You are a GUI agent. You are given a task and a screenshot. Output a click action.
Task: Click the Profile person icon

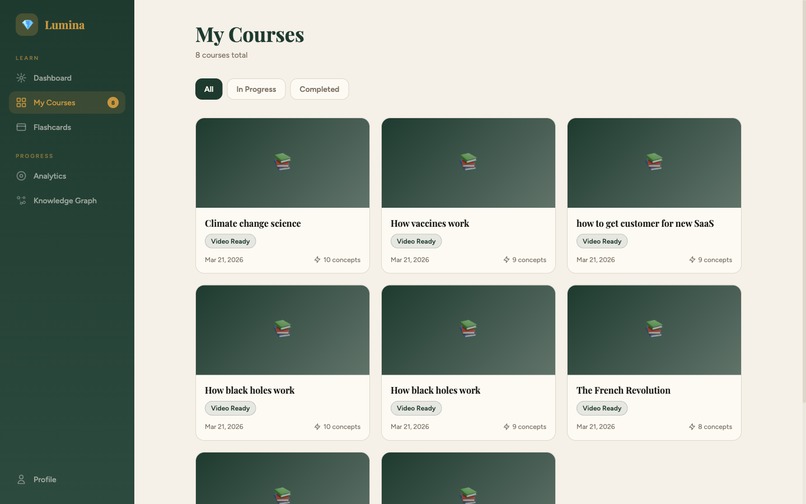[21, 479]
